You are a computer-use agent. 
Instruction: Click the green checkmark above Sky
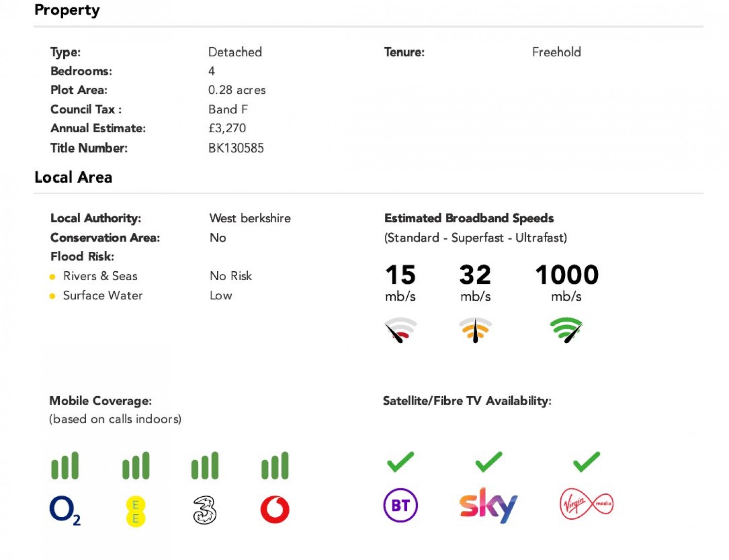pos(488,462)
